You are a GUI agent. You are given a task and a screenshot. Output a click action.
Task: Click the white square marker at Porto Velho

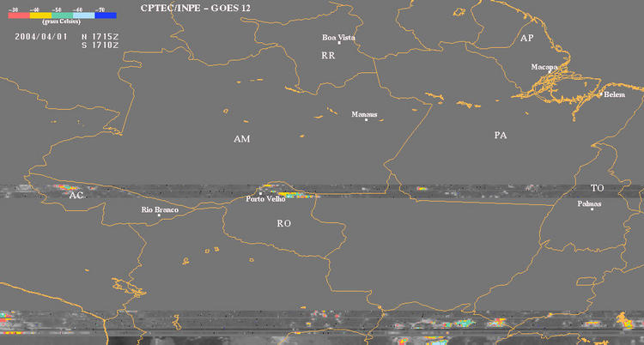tap(260, 193)
